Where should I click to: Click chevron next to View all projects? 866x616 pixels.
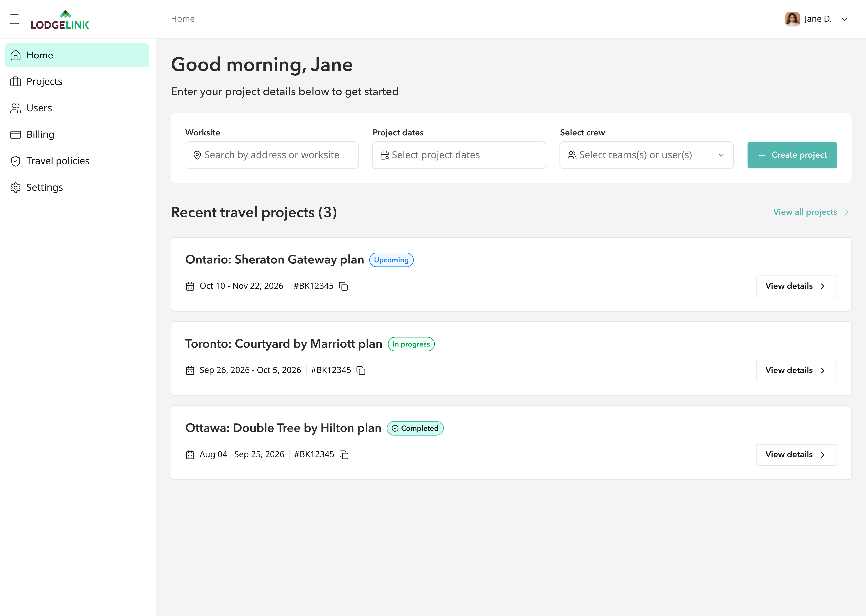click(847, 212)
